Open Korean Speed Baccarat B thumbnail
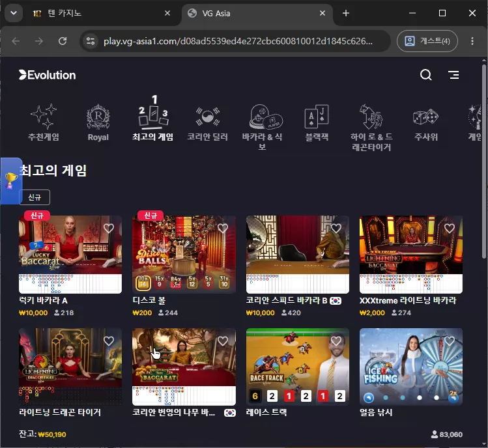 point(298,255)
